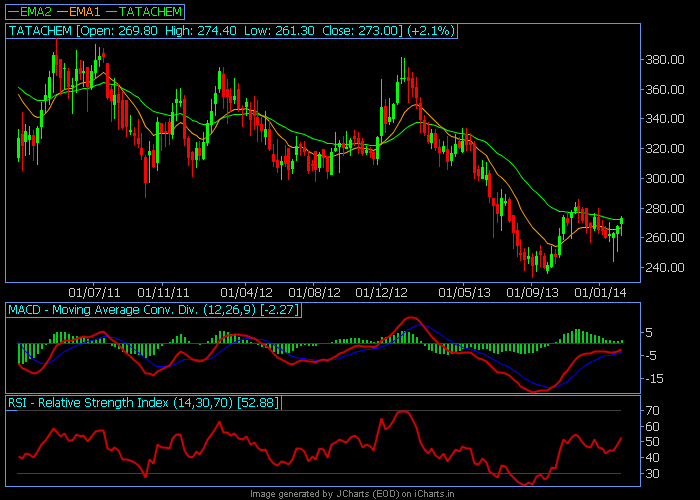Click the RSI axis label 60
Viewport: 700px width, 500px height.
[x=652, y=427]
